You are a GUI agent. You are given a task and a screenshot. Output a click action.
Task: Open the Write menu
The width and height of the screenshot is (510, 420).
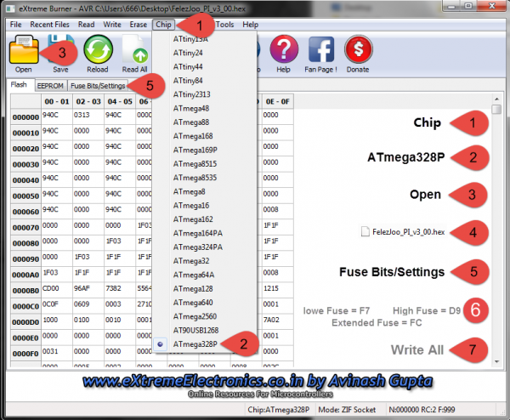[x=112, y=25]
